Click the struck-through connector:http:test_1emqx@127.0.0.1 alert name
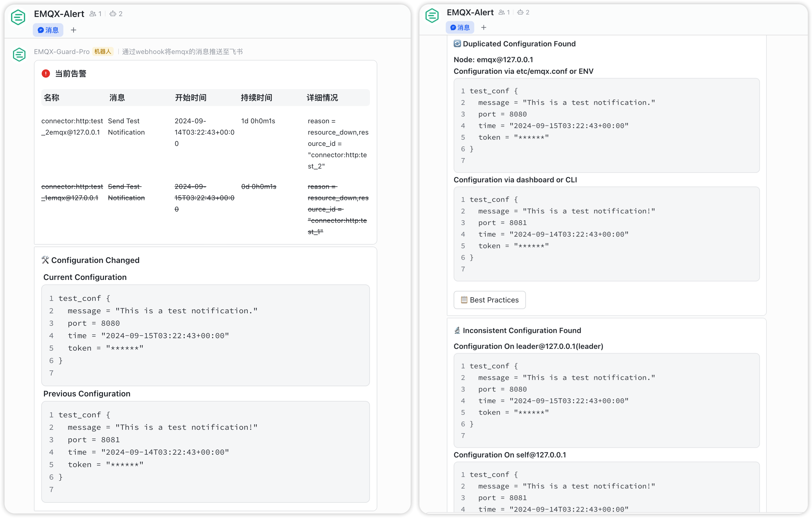The height and width of the screenshot is (518, 812). 72,192
